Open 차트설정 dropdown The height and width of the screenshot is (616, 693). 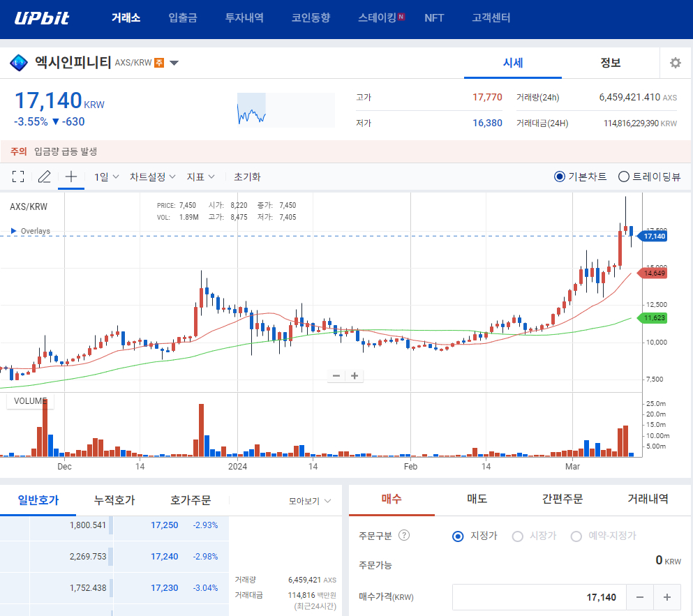(x=152, y=176)
